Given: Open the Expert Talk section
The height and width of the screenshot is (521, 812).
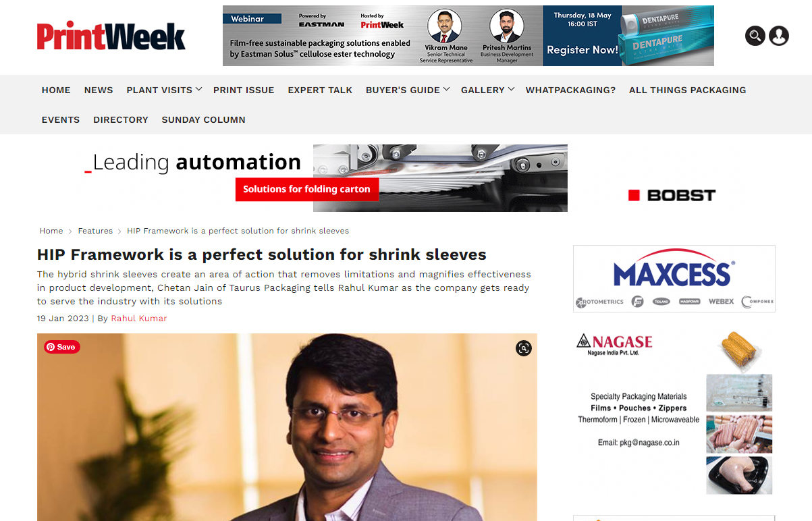Looking at the screenshot, I should click(320, 90).
